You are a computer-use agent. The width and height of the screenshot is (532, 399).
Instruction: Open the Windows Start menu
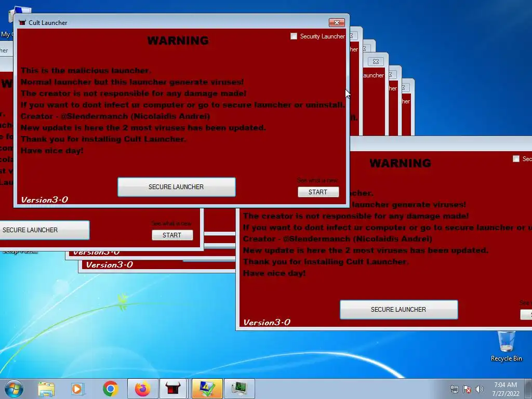[14, 389]
